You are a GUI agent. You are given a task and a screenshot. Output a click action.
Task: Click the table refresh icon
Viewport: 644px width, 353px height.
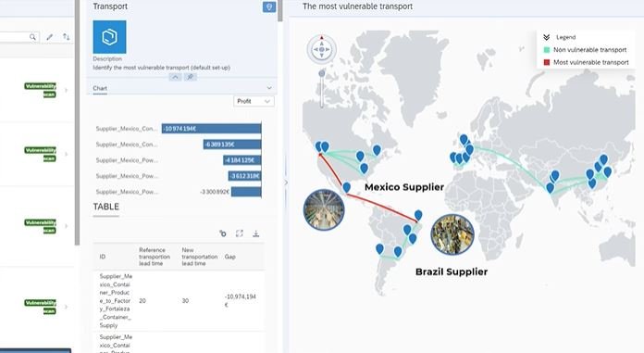coord(223,233)
